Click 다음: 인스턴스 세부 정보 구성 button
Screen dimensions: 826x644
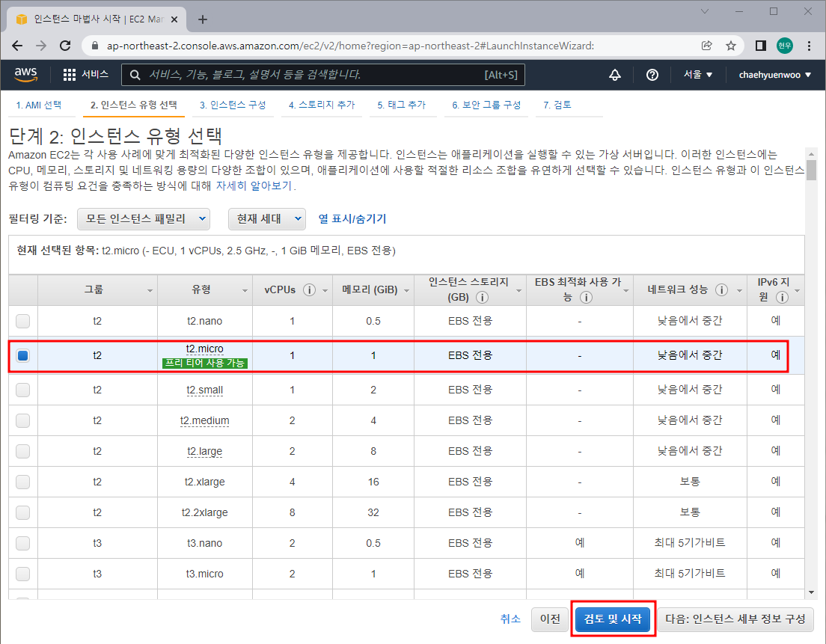pos(735,619)
